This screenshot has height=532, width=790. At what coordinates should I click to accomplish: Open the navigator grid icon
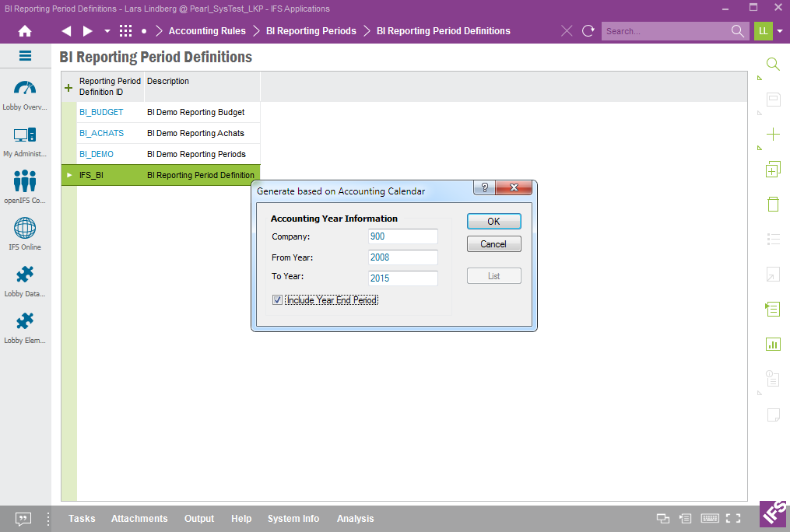[x=125, y=31]
